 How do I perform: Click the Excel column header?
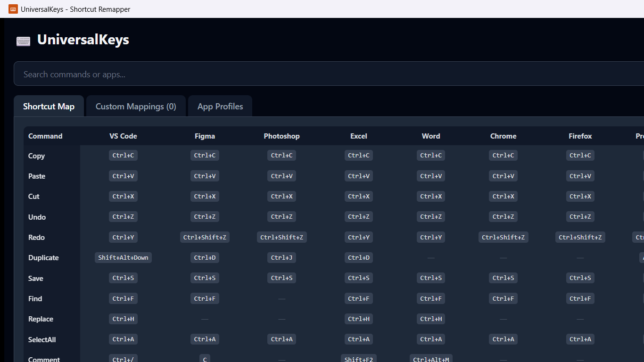coord(359,136)
